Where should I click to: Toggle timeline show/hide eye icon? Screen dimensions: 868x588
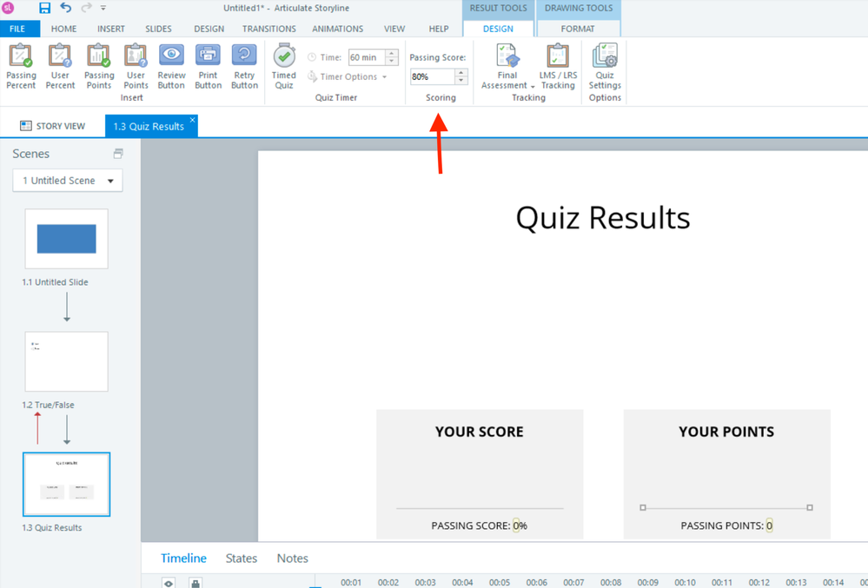click(169, 583)
